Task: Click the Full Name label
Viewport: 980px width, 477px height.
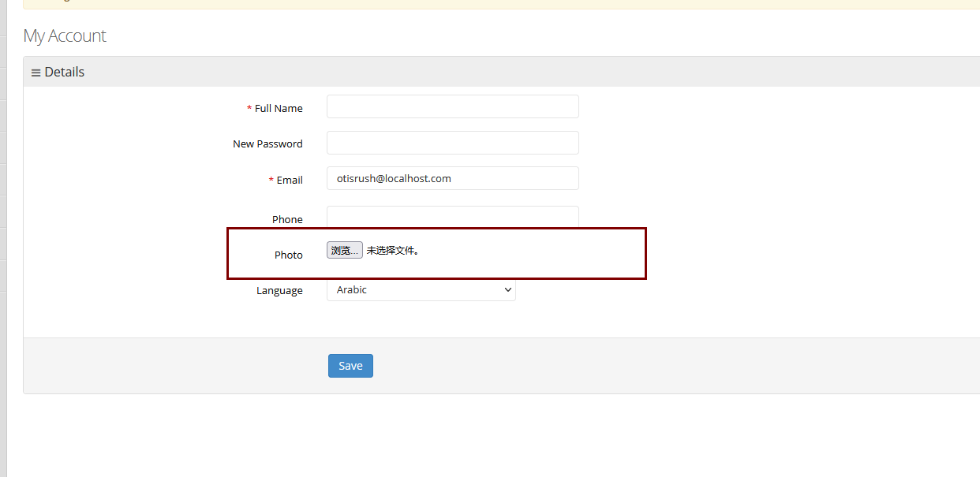Action: 279,108
